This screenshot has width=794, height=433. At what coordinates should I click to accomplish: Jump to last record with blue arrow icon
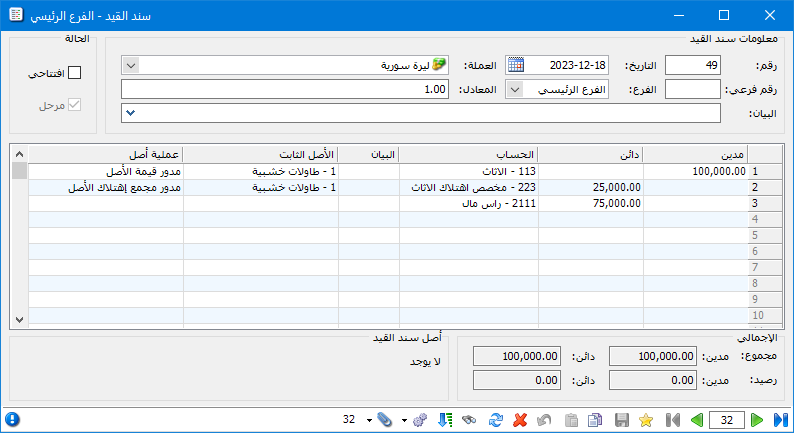781,420
